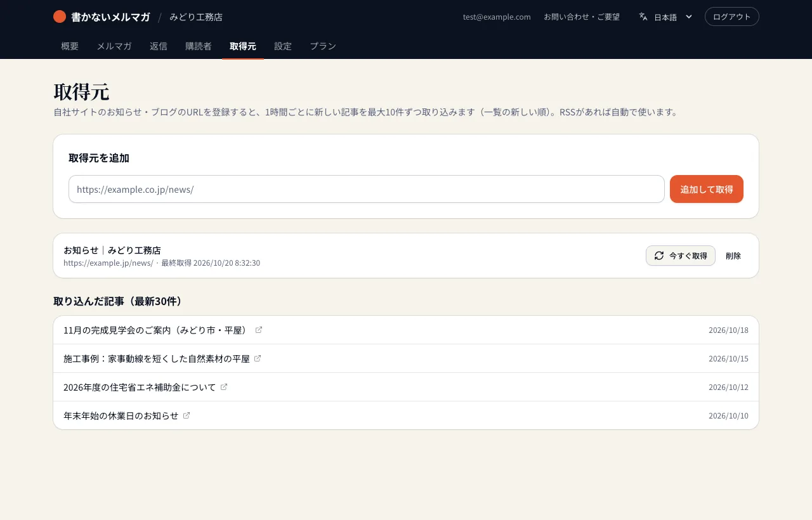This screenshot has width=812, height=520.
Task: Click the みどり工務店 breadcrumb in header
Action: [196, 17]
